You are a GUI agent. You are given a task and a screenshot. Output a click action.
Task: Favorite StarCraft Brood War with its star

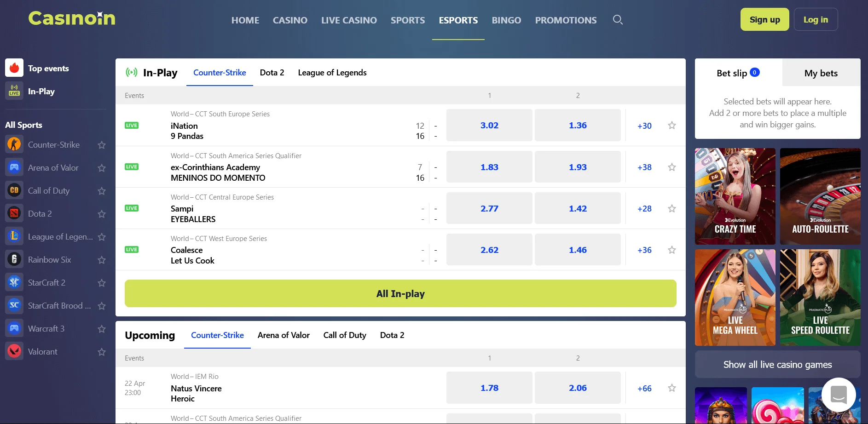pyautogui.click(x=102, y=306)
